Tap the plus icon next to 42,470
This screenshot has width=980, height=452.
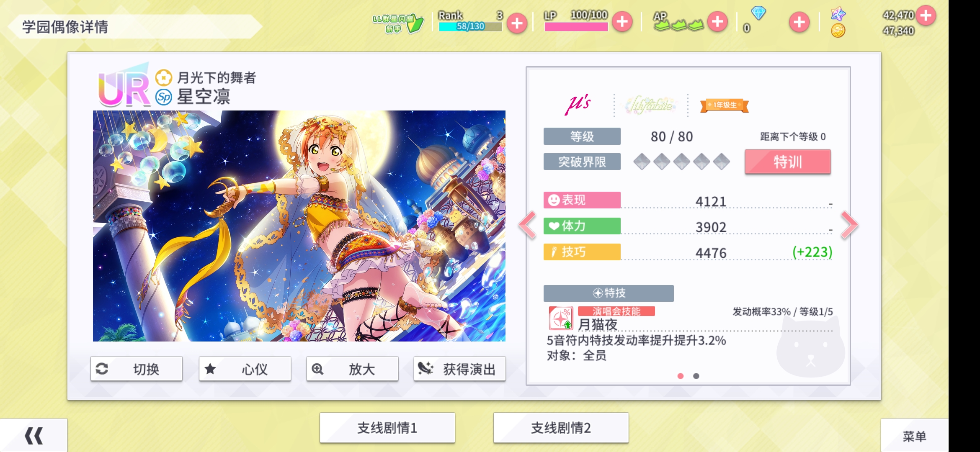coord(926,16)
